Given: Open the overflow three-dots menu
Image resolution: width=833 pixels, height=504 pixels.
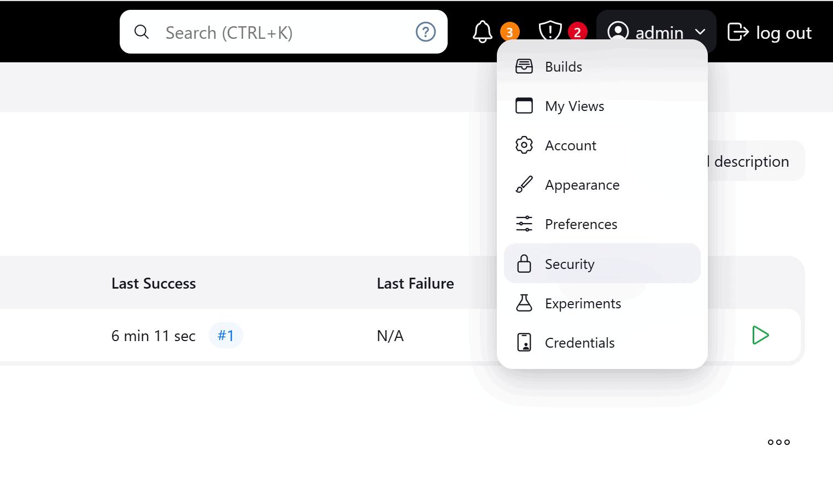Looking at the screenshot, I should (778, 442).
